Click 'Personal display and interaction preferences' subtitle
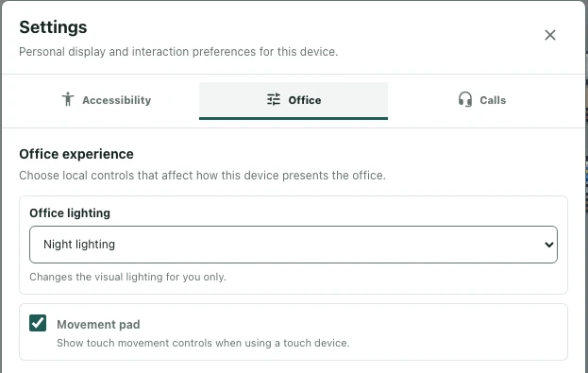 coord(178,52)
